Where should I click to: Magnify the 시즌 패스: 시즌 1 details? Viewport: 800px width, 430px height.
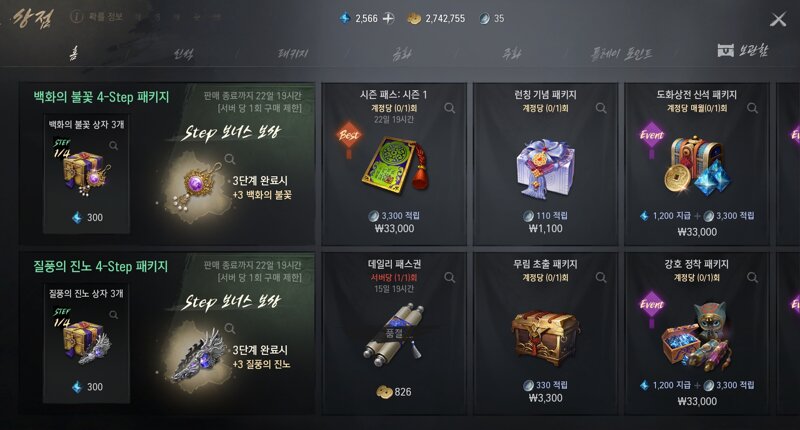449,108
